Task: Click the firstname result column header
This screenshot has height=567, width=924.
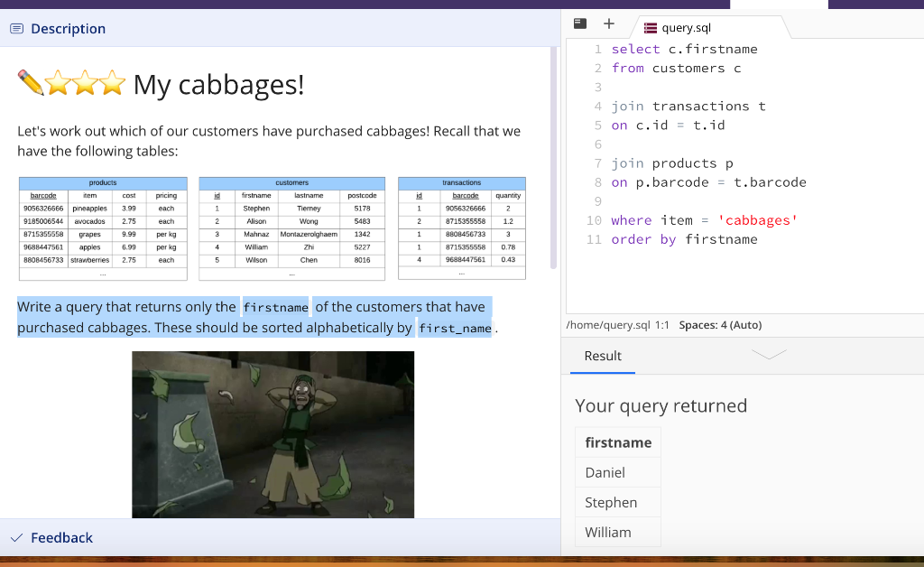Action: click(x=617, y=442)
